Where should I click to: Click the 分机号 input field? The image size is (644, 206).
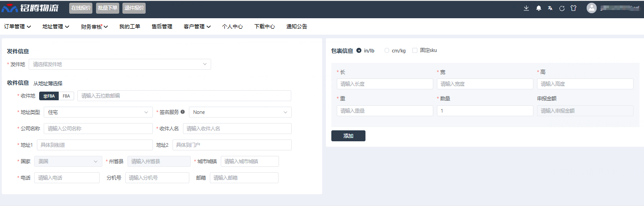tap(157, 178)
